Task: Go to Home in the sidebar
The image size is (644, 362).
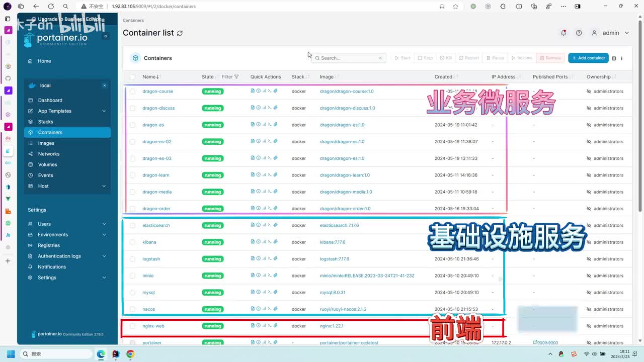Action: pos(67,61)
